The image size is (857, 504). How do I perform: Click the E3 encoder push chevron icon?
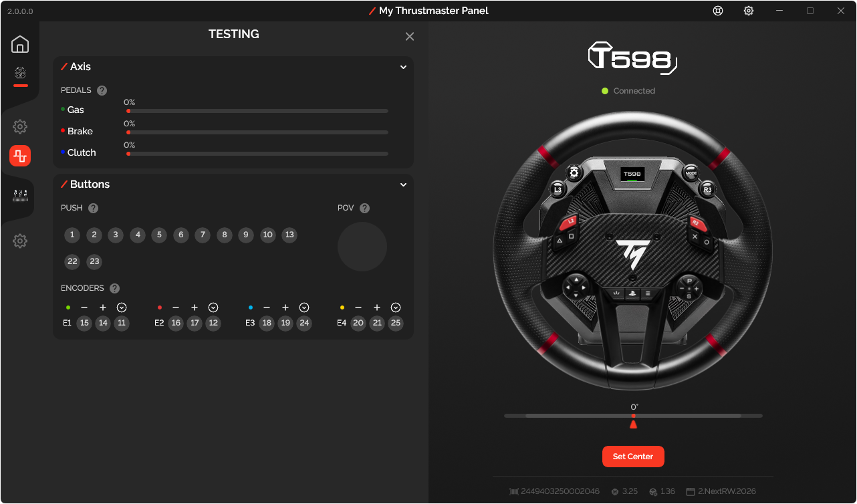(x=304, y=307)
